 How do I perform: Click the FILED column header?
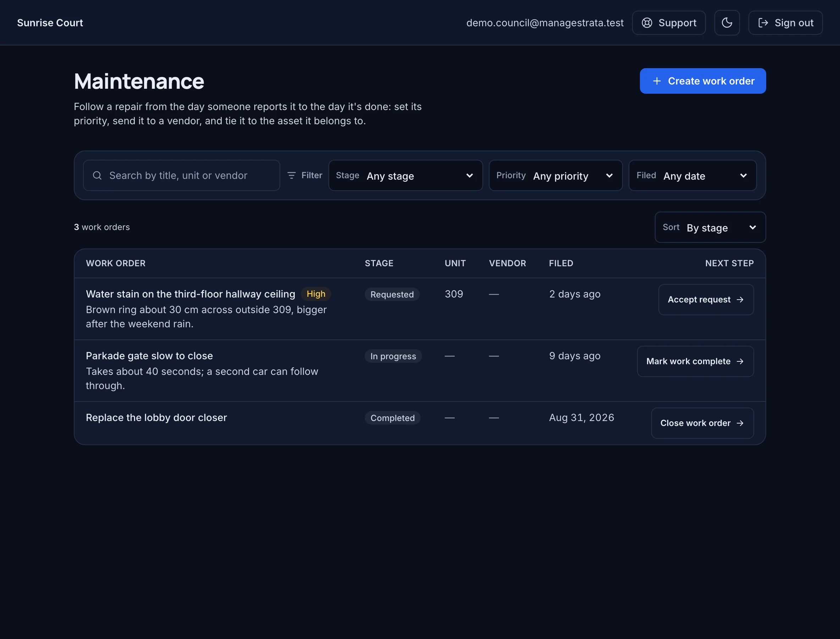tap(561, 263)
